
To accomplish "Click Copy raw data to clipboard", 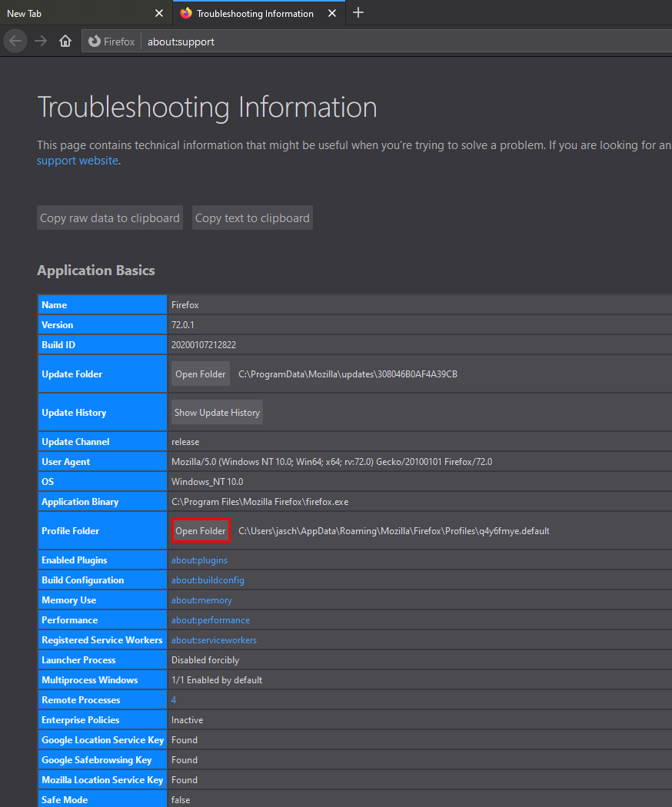I will click(x=110, y=218).
